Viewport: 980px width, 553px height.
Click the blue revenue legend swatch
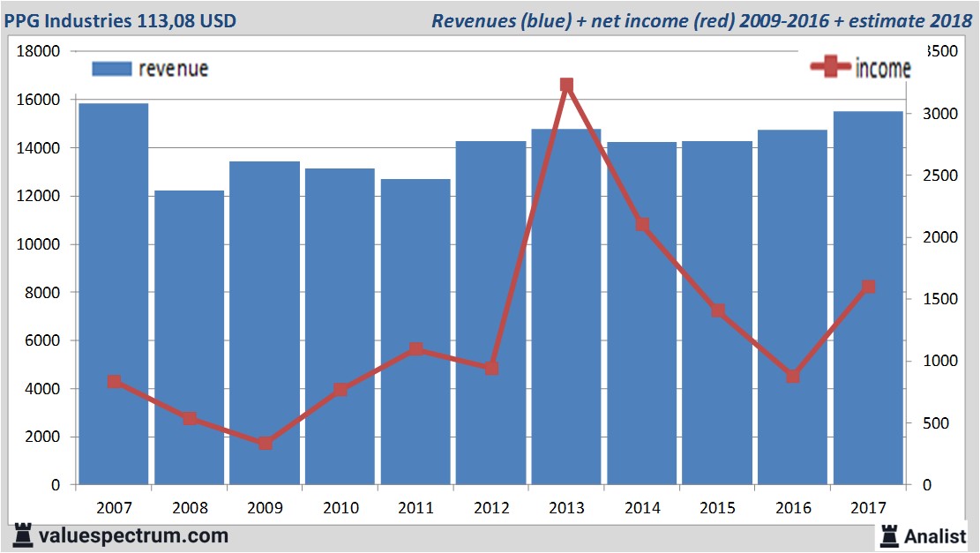(x=112, y=69)
